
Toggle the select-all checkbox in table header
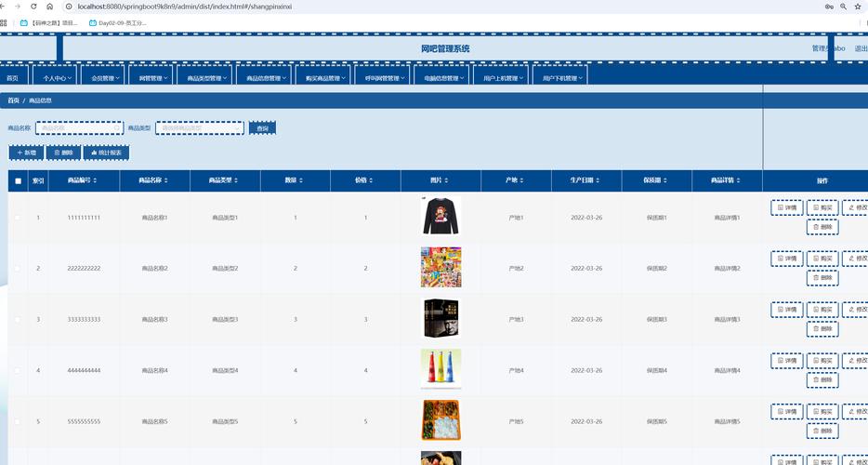point(18,180)
